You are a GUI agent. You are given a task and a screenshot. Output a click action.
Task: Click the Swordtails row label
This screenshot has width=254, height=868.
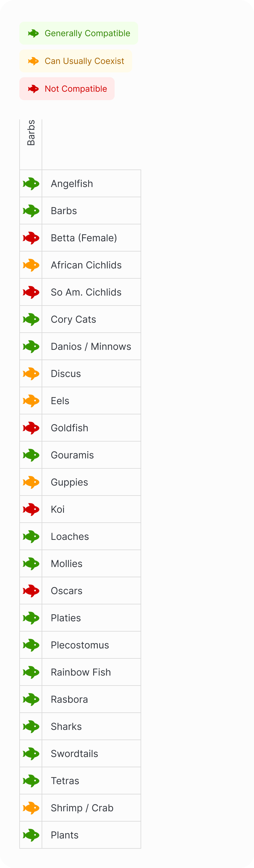click(75, 753)
